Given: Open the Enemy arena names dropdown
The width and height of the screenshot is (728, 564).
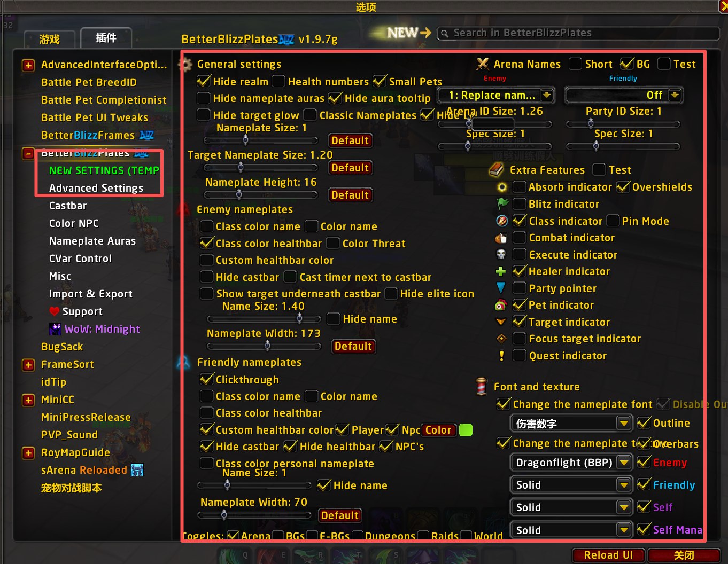Looking at the screenshot, I should [x=496, y=95].
